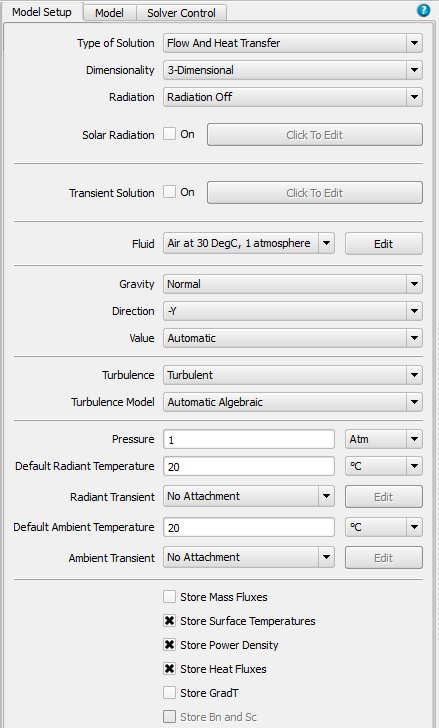Check the Store GradT checkbox
Image resolution: width=439 pixels, height=728 pixels.
click(x=170, y=693)
